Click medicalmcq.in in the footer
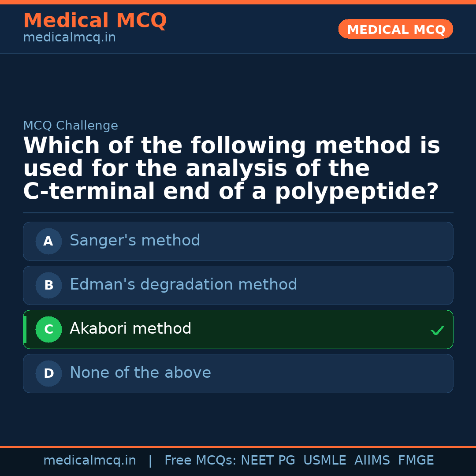 coord(90,460)
